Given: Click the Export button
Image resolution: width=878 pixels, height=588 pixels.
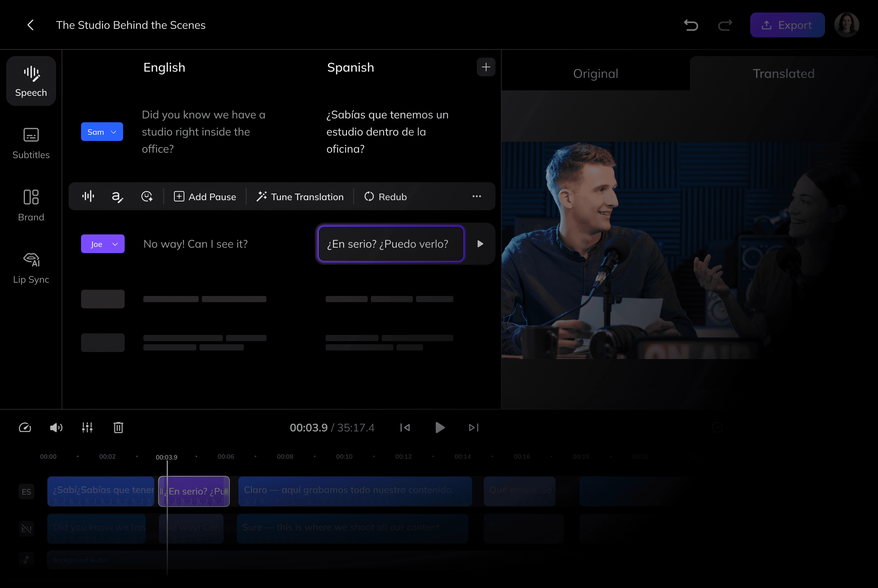Looking at the screenshot, I should tap(787, 25).
